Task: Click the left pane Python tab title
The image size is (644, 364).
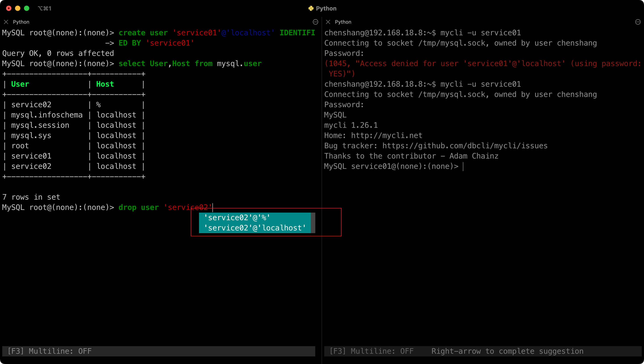Action: click(21, 22)
